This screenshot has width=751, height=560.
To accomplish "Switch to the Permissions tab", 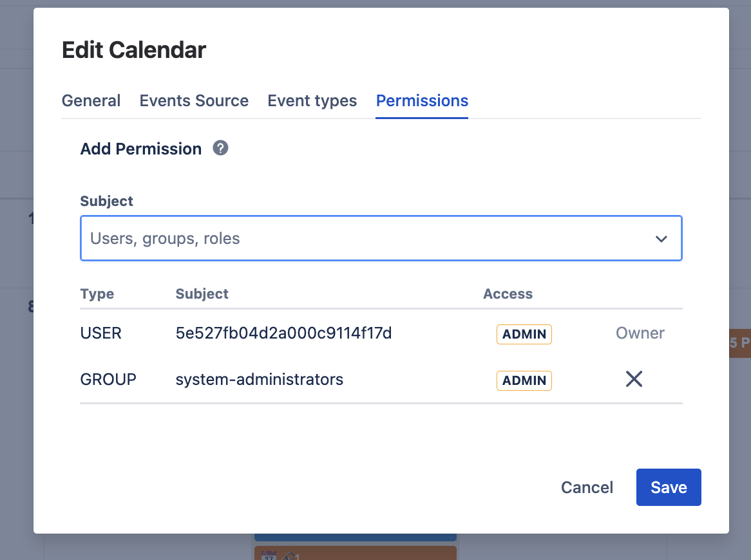I will tap(422, 100).
